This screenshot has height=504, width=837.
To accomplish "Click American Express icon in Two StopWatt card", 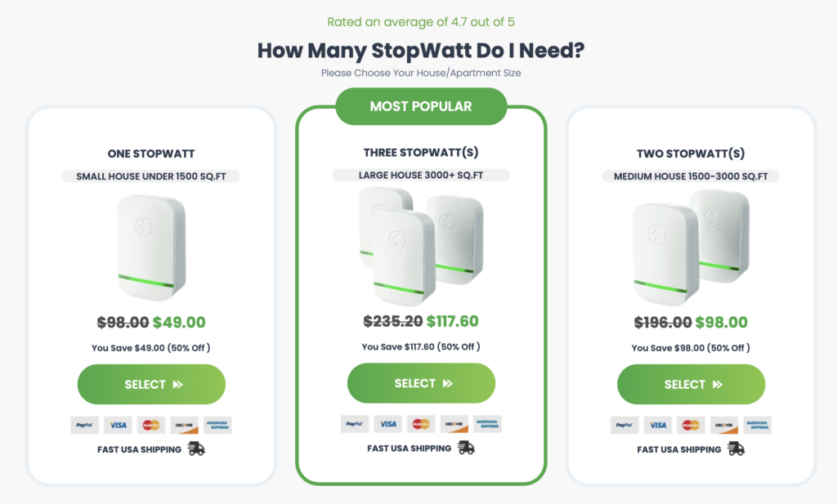I will tap(758, 425).
